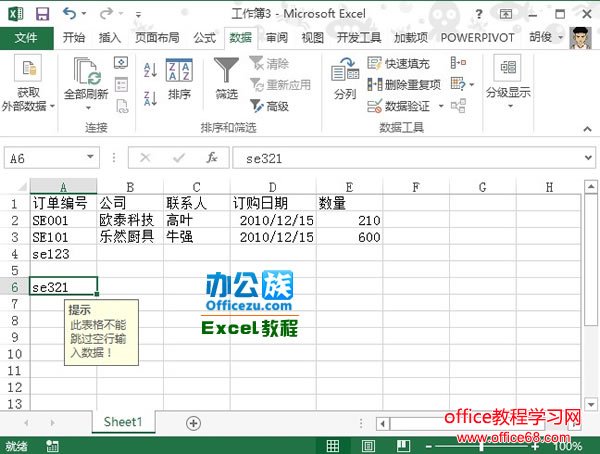
Task: Click the Flash Fill icon
Action: (x=374, y=63)
